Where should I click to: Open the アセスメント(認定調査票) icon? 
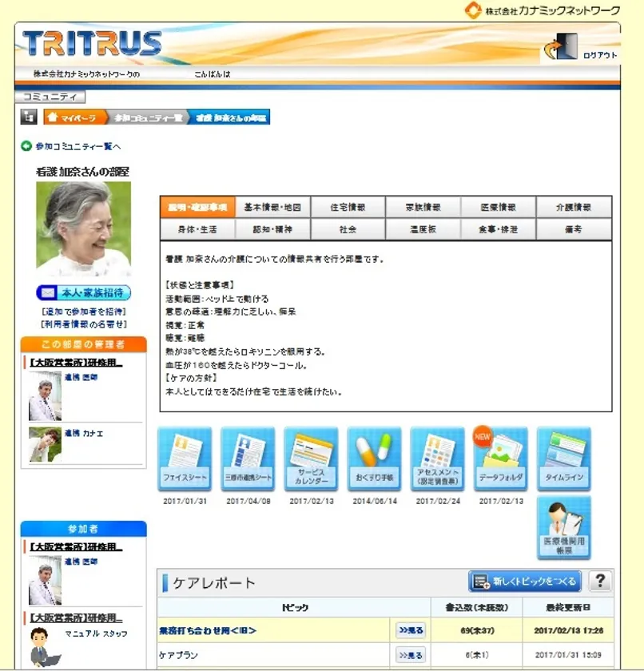click(x=437, y=459)
